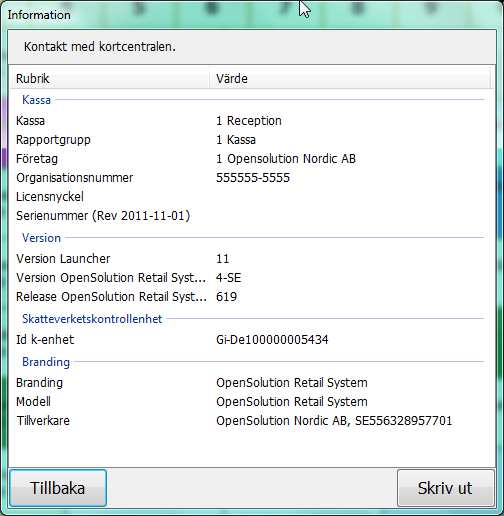Click the Version Launcher value 11

[222, 259]
